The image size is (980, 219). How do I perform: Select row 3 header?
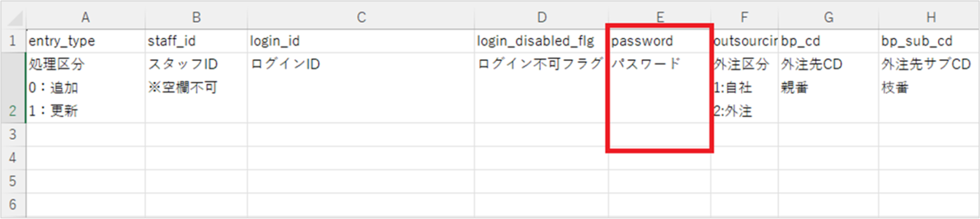pyautogui.click(x=13, y=135)
